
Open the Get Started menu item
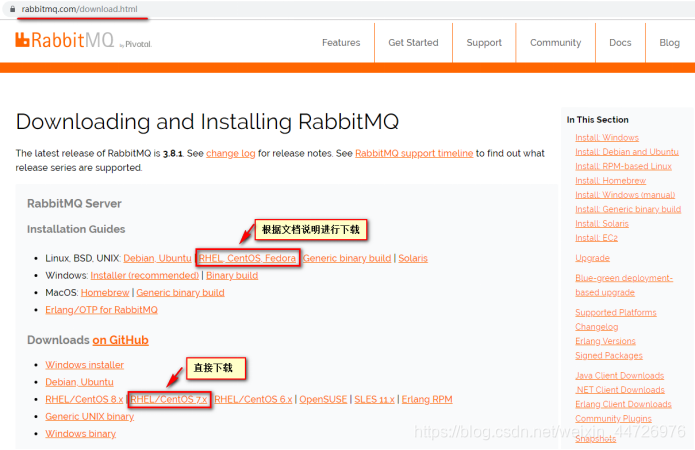tap(413, 43)
